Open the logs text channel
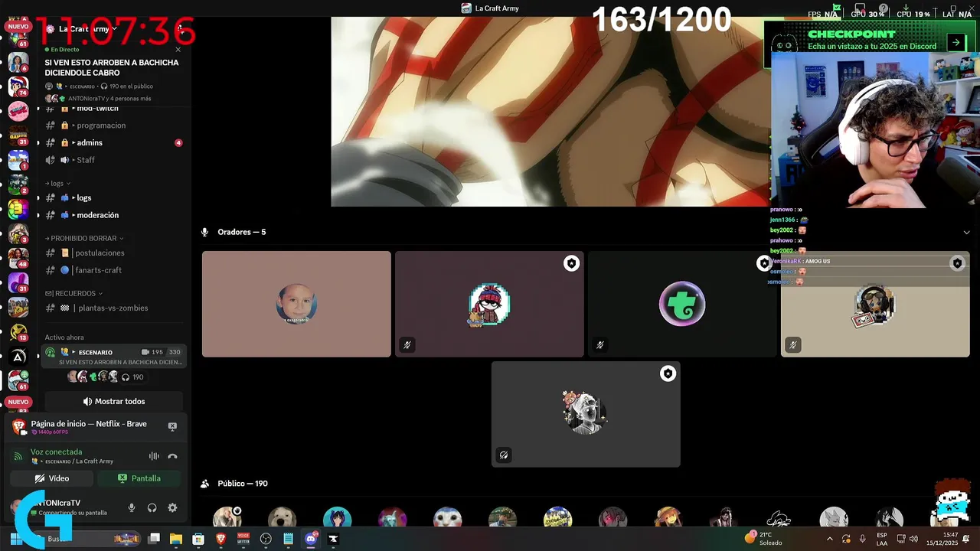The image size is (980, 551). [x=113, y=197]
